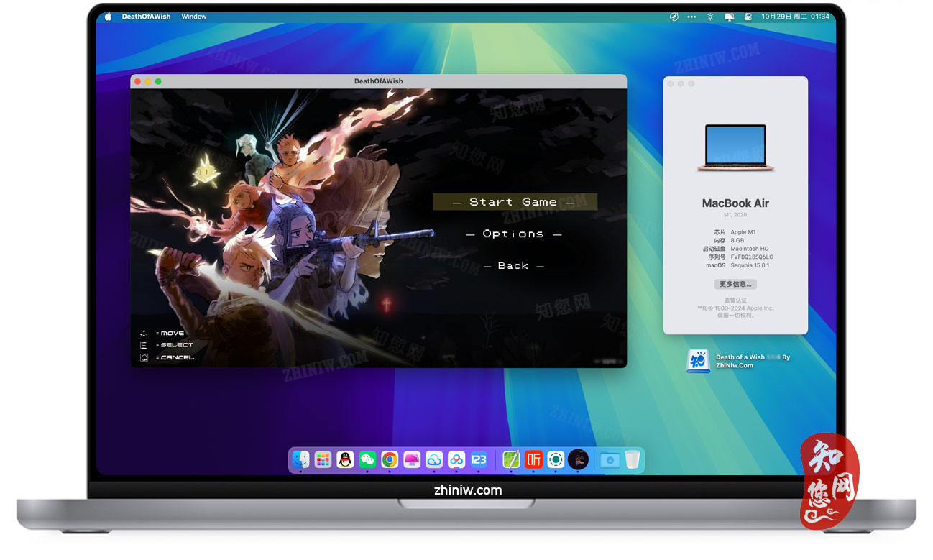The image size is (933, 560).
Task: Click the 8 GB memory value
Action: tap(737, 240)
